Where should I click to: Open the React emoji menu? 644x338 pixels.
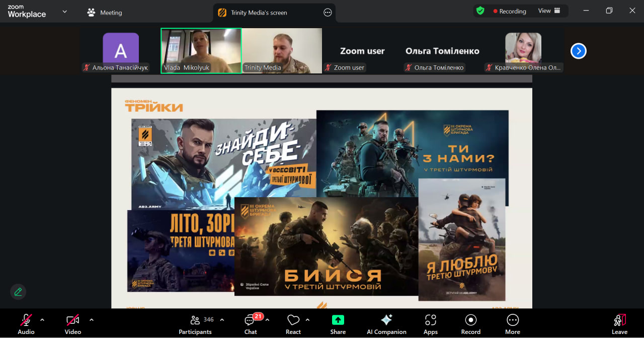coord(293,323)
